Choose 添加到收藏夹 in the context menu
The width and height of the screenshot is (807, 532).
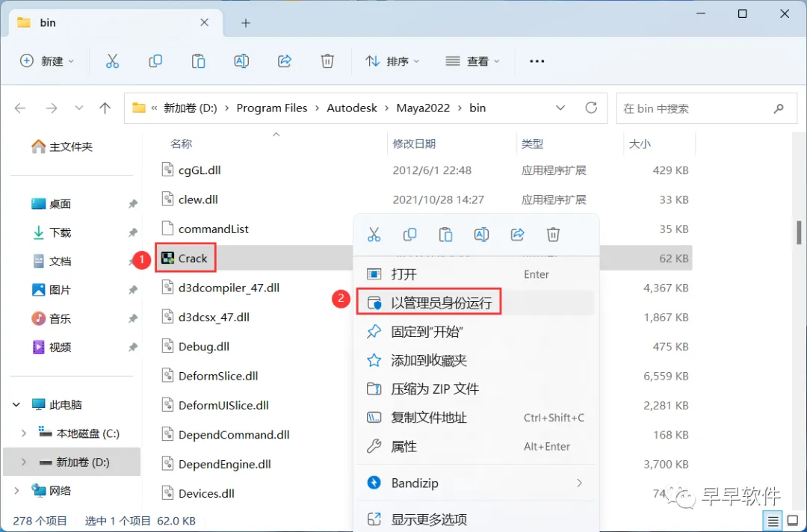pos(477,360)
